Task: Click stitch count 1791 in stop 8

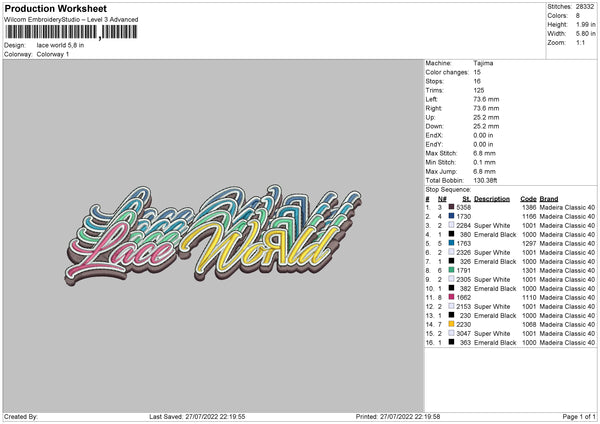Action: coord(463,271)
